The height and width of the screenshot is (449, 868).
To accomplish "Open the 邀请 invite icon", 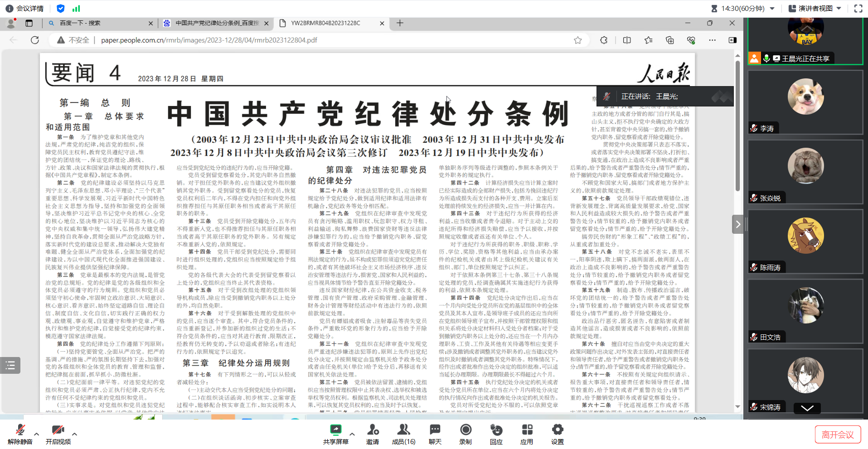I will click(373, 430).
